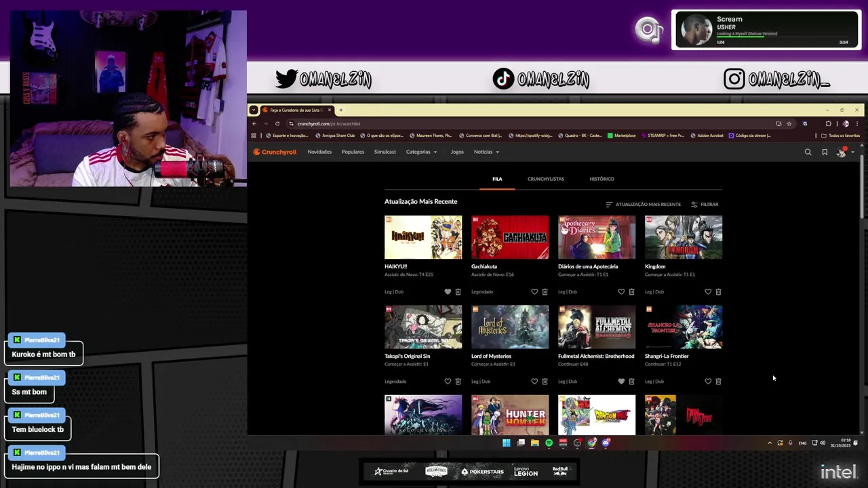
Task: Click the Crunchyroll logo in the header
Action: click(x=275, y=152)
